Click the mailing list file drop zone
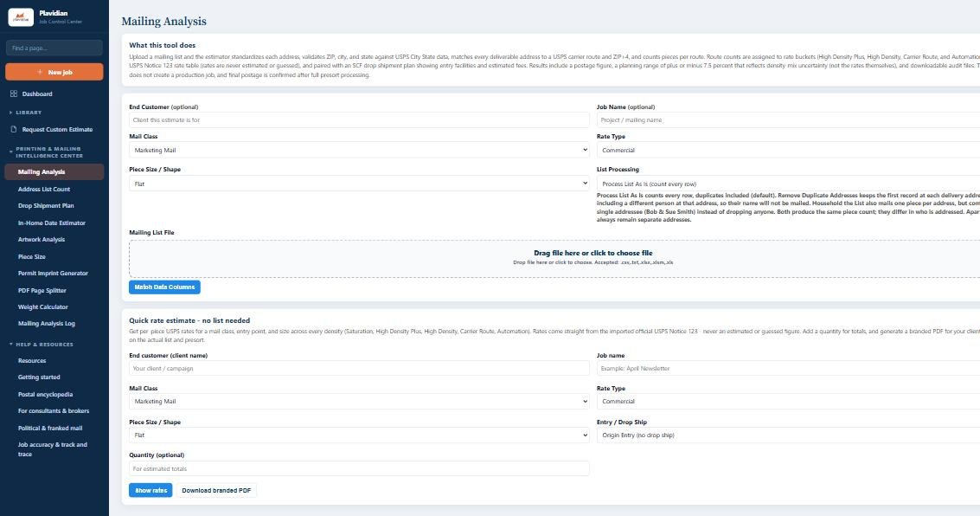The image size is (980, 516). pyautogui.click(x=554, y=258)
